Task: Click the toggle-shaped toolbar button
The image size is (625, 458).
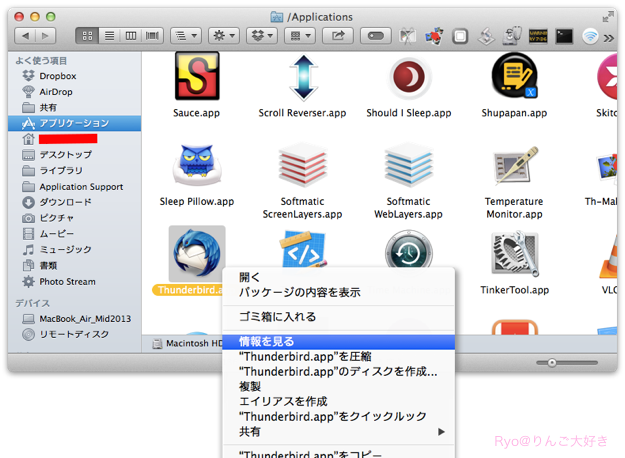Action: click(x=375, y=36)
